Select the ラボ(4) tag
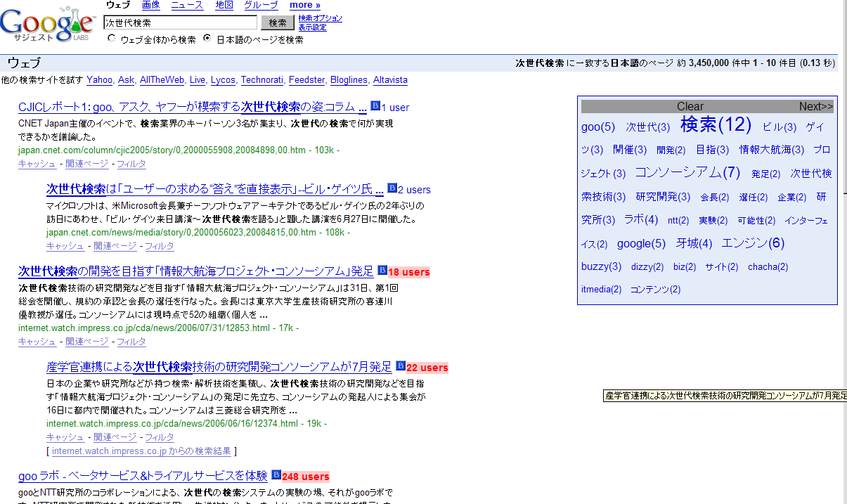 click(641, 219)
